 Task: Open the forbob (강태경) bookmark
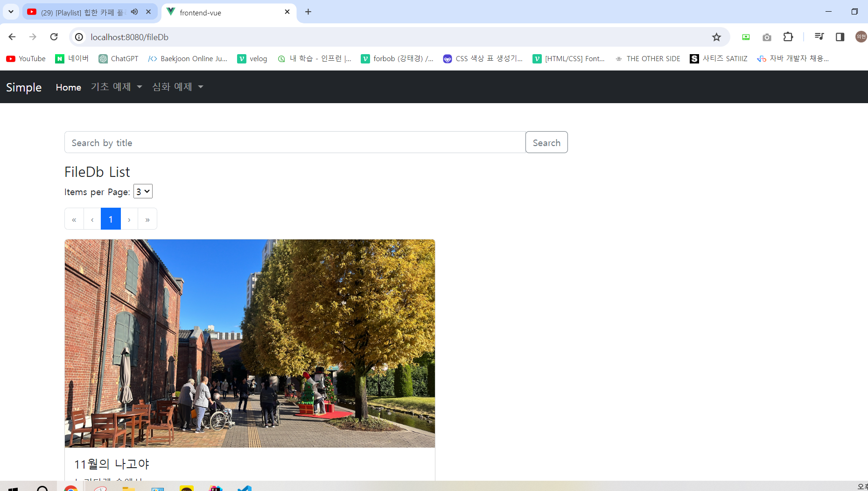pos(398,58)
